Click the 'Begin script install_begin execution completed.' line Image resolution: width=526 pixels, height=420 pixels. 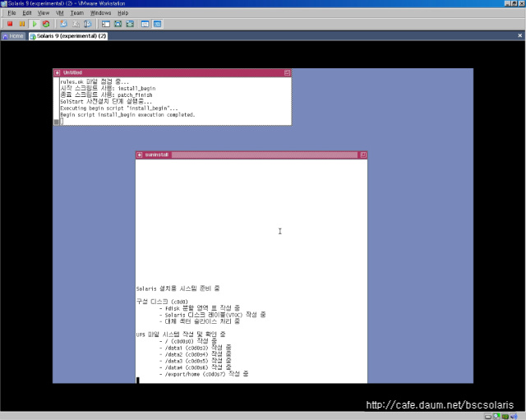coord(127,115)
